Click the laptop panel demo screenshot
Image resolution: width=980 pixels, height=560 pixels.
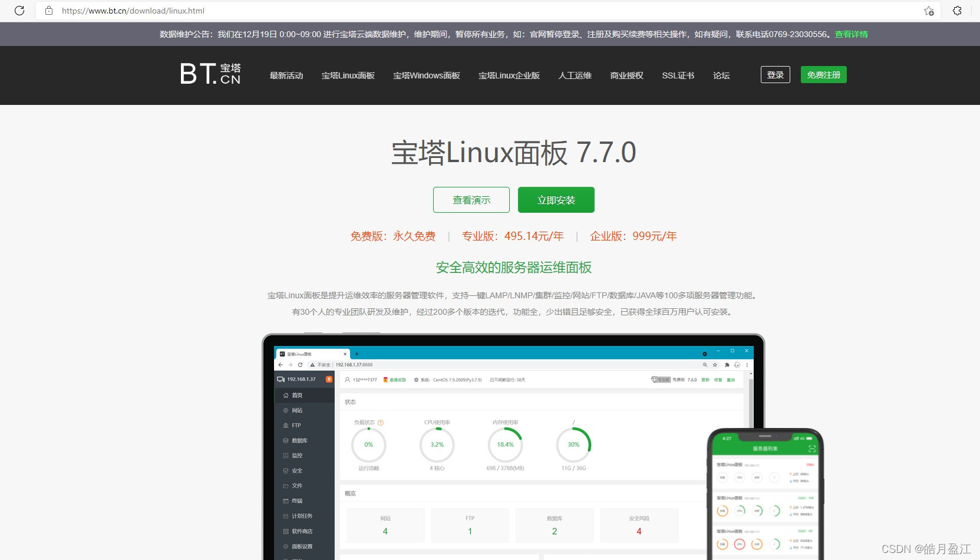513,448
